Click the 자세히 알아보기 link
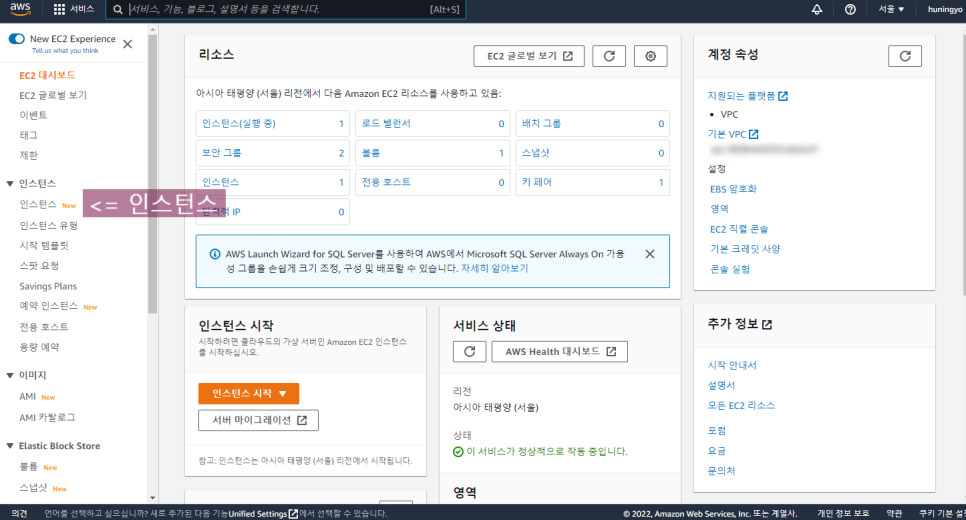 pyautogui.click(x=495, y=269)
